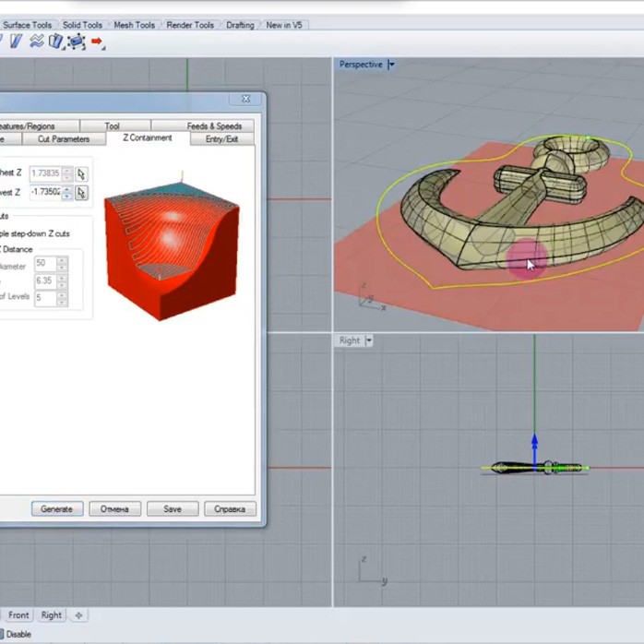Click the spinner beside the 6.35 field
644x644 pixels.
(63, 280)
